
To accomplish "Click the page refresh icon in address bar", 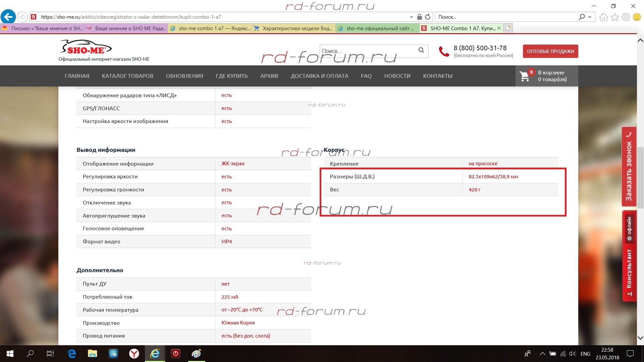I will tap(428, 17).
